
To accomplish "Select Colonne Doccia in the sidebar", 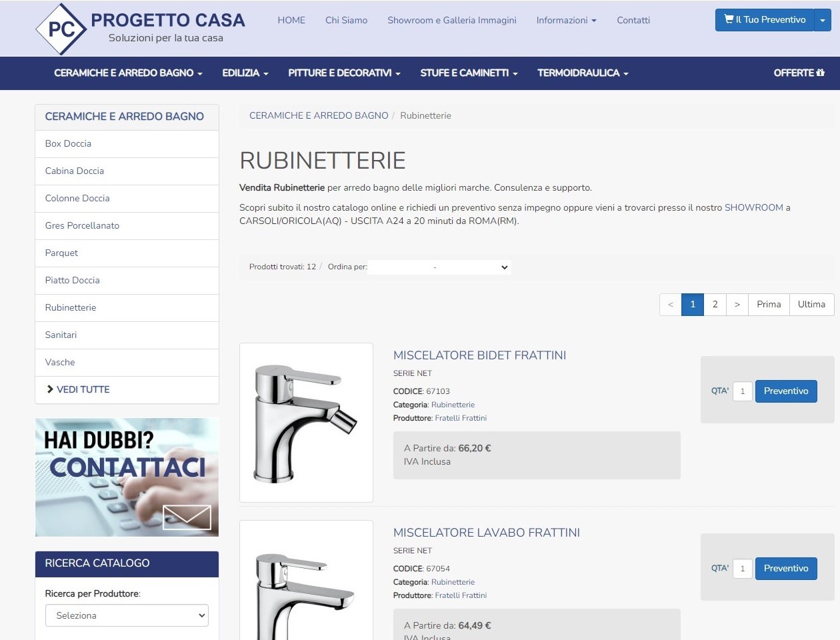I will click(x=127, y=199).
